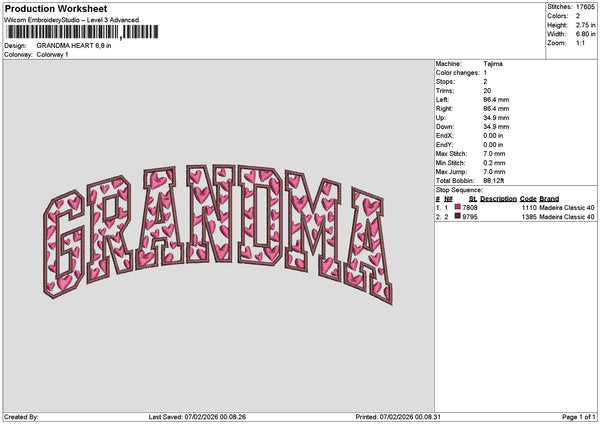Click the thread code 1385
The height and width of the screenshot is (424, 600).
[x=529, y=217]
